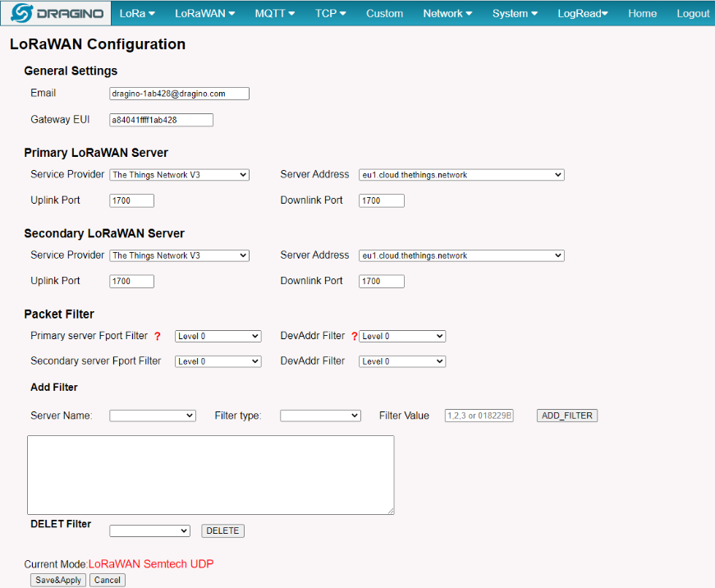715x588 pixels.
Task: Click the General Settings heading
Action: click(x=71, y=71)
